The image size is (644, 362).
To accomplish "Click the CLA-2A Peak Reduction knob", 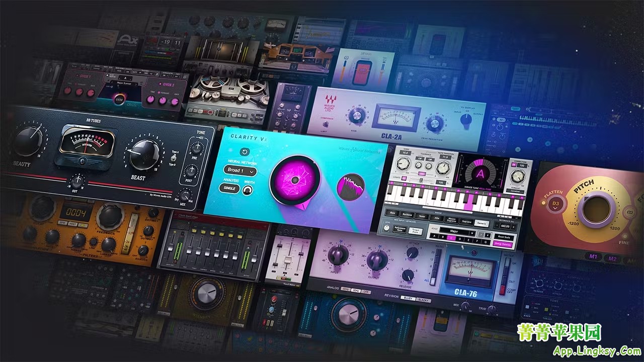I will tap(434, 123).
